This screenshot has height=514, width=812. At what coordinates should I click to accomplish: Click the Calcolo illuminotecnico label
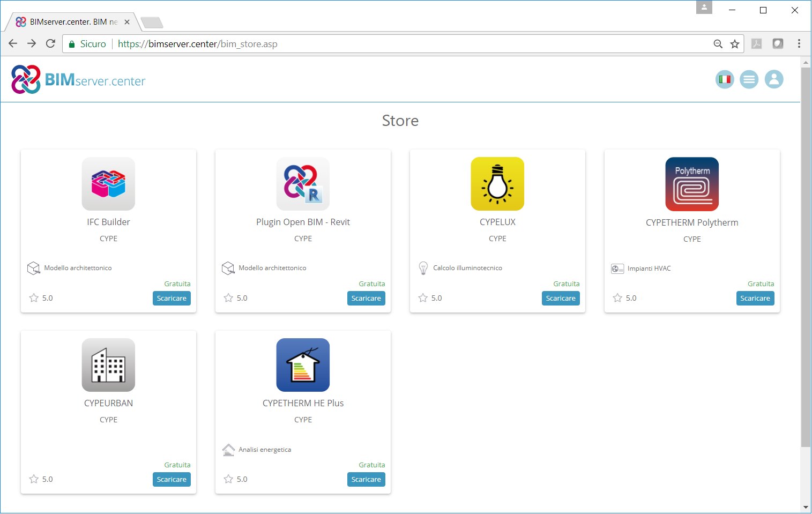467,268
